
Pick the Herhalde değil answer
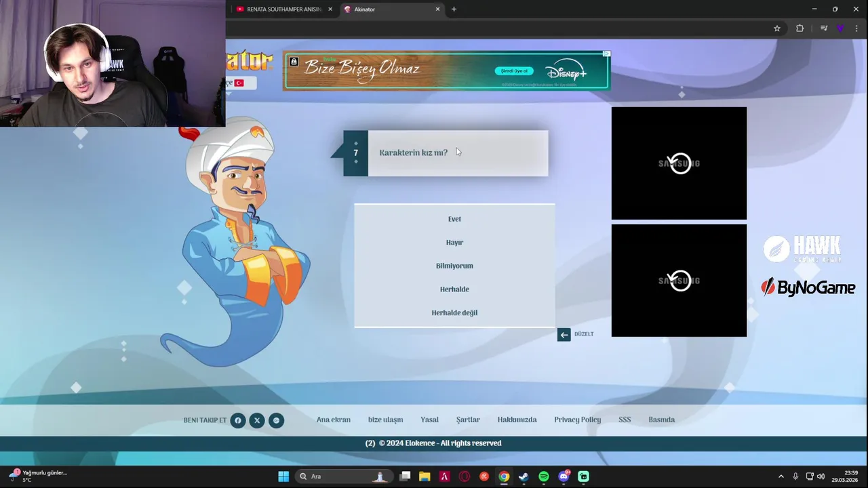[454, 312]
